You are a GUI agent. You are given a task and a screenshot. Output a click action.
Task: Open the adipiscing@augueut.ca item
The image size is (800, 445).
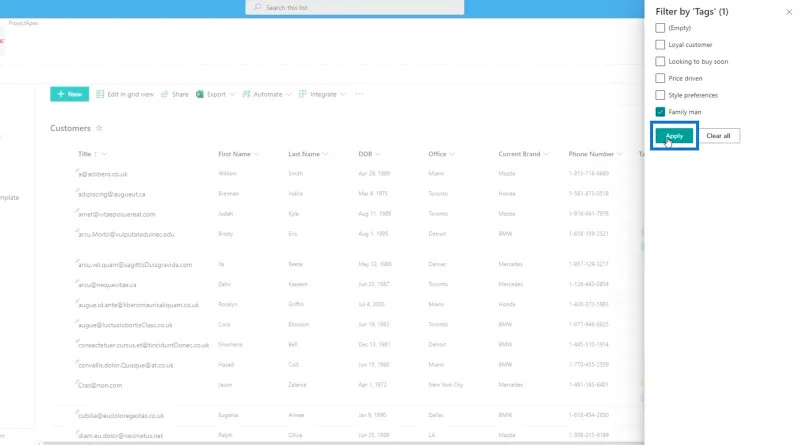[112, 194]
